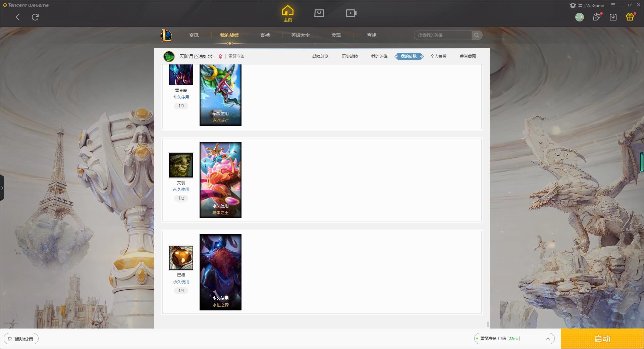This screenshot has height=349, width=644.
Task: Click the 22ms latency indicator
Action: coord(514,339)
